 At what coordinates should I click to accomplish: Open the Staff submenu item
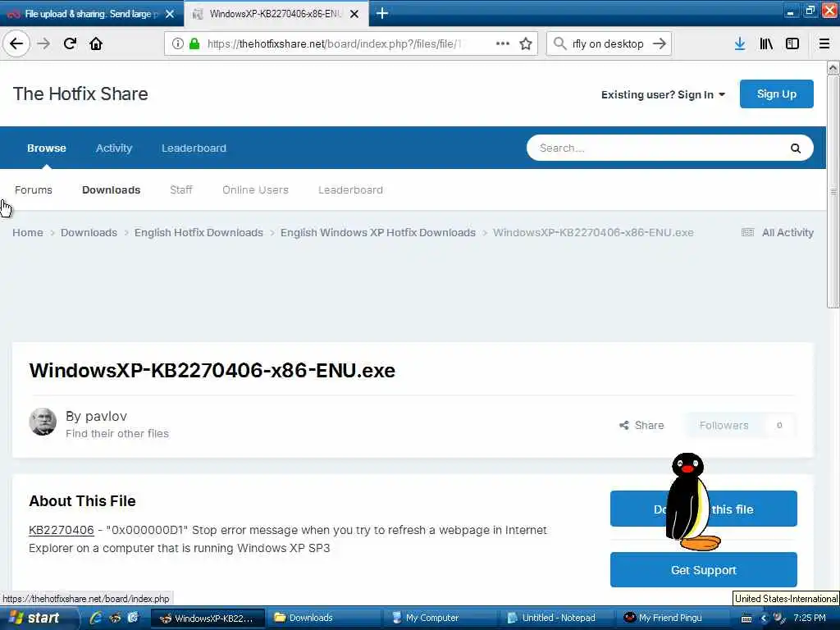tap(181, 189)
